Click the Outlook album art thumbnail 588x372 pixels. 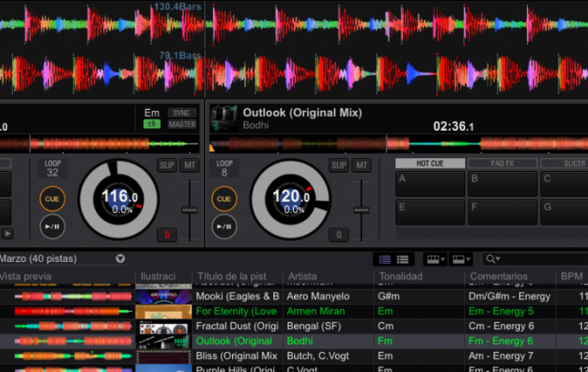coord(224,119)
